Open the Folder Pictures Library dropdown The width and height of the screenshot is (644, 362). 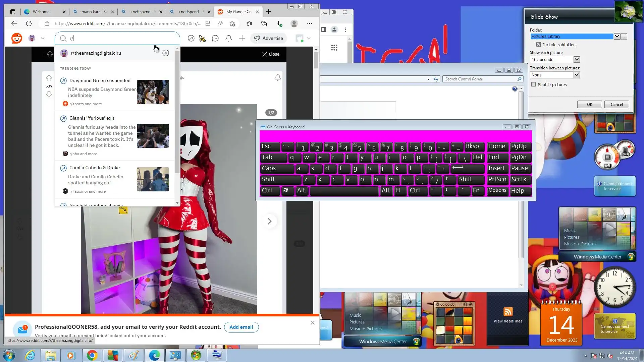pos(616,37)
